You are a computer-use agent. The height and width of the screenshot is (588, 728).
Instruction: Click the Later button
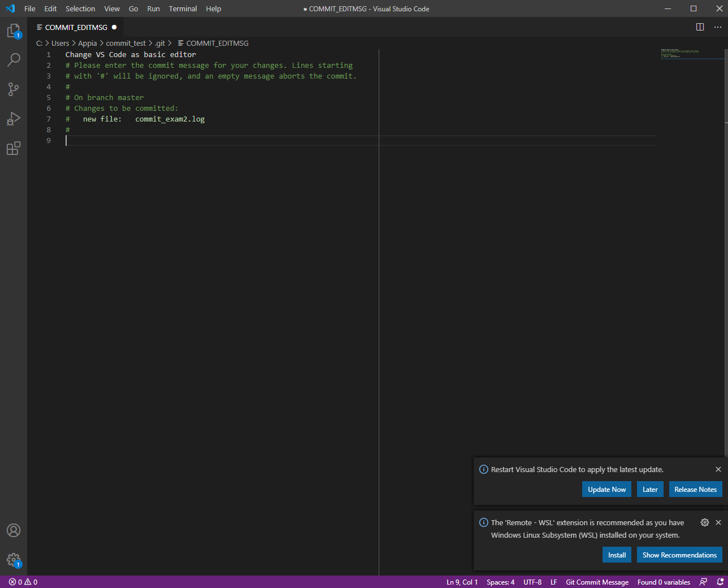click(x=650, y=490)
